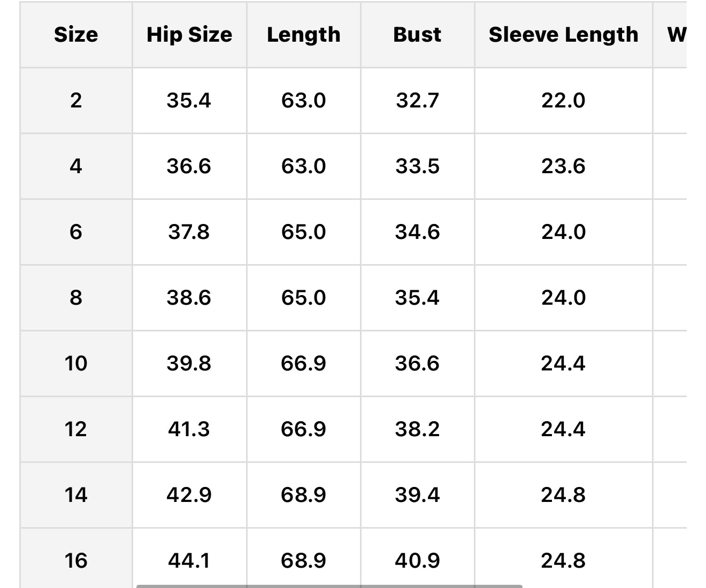This screenshot has width=706, height=588.
Task: Select the Length cell for size 6
Action: (x=303, y=232)
